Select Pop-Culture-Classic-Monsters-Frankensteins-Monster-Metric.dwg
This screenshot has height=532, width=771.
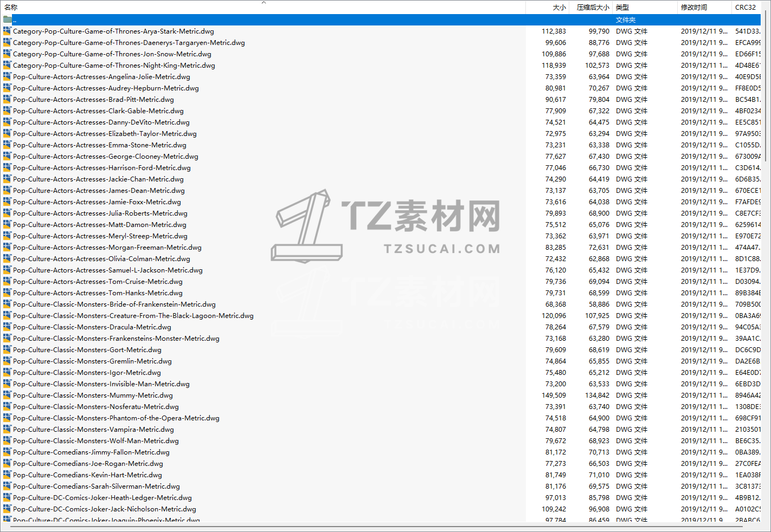pyautogui.click(x=116, y=339)
